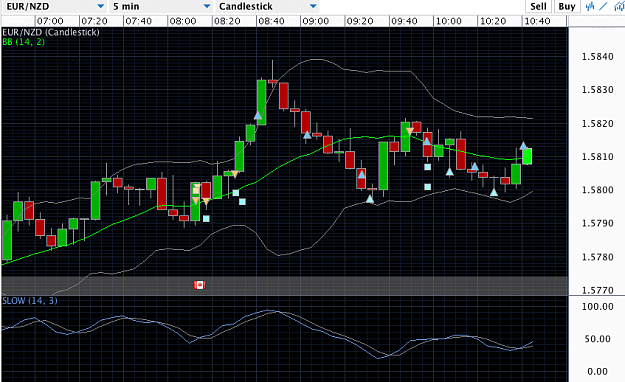Click the 100.00 stochastic scale value

coord(597,307)
